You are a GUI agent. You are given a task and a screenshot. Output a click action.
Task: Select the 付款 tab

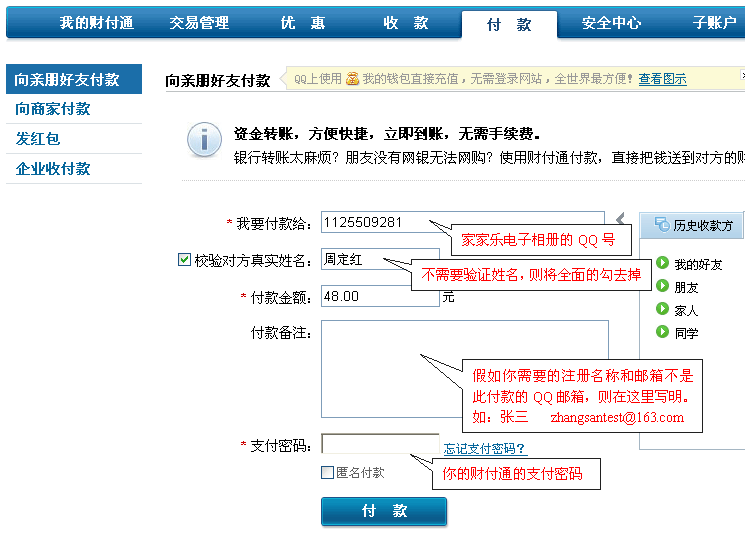point(509,24)
